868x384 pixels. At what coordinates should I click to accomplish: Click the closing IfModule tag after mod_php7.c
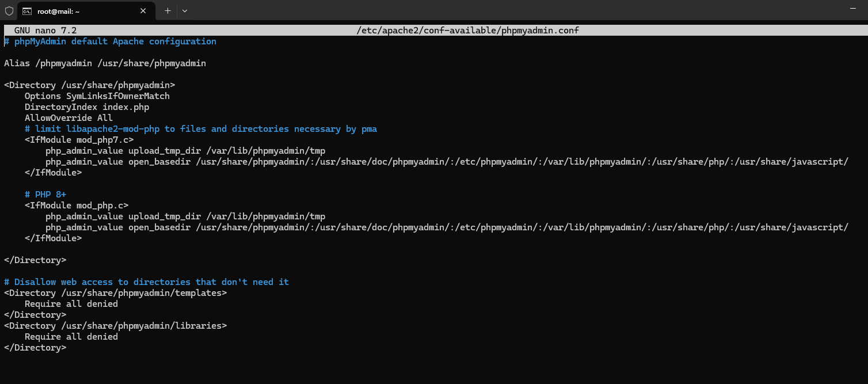[x=53, y=173]
